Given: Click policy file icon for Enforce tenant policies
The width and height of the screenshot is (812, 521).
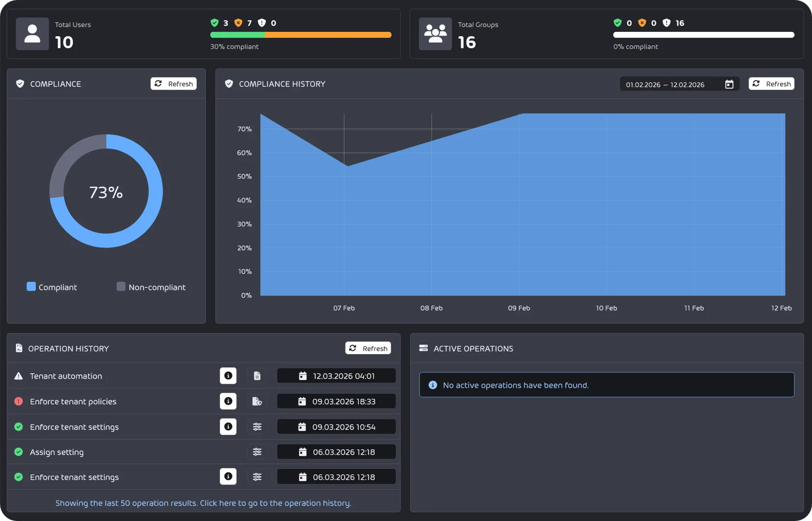Looking at the screenshot, I should tap(257, 401).
